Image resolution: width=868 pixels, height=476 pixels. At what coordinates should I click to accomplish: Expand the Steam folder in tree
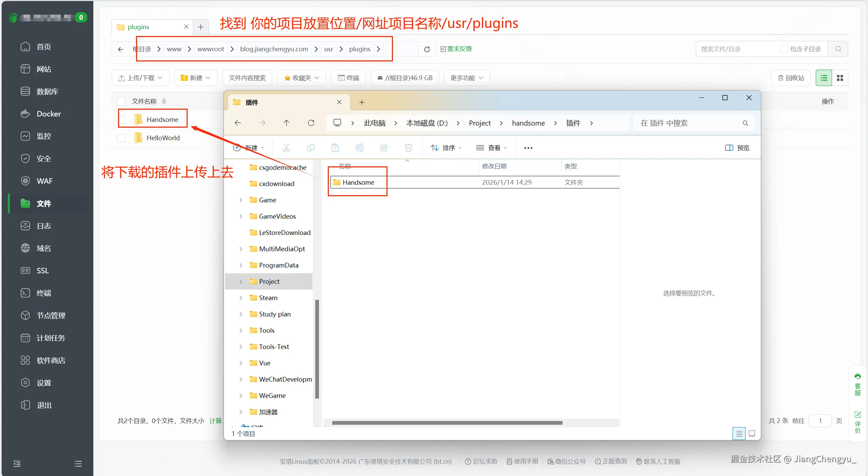[x=241, y=298]
